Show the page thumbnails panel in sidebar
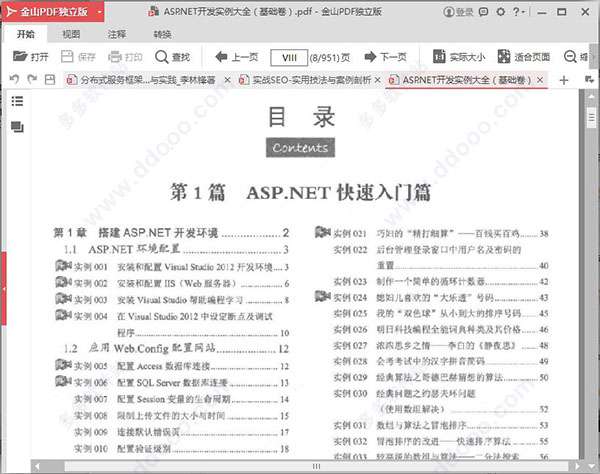 pyautogui.click(x=17, y=128)
